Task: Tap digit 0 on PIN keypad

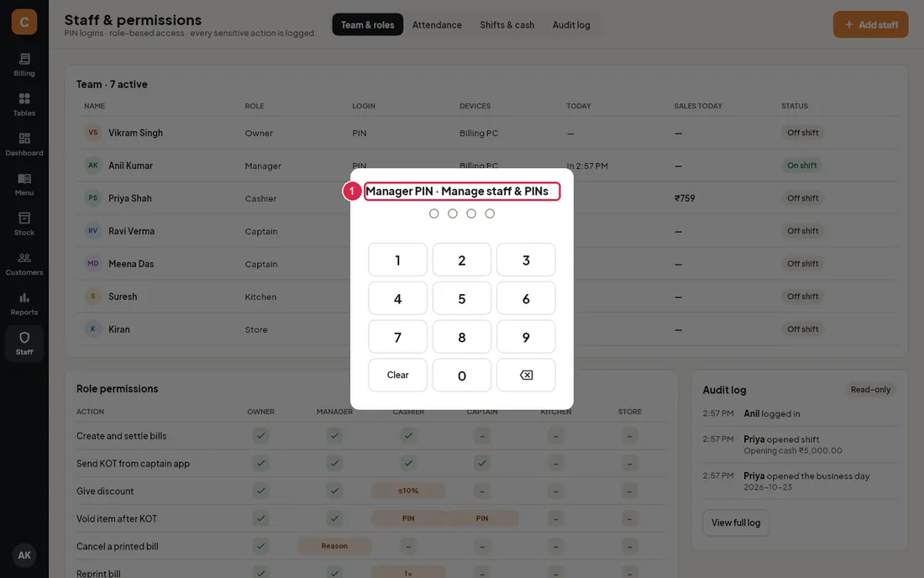Action: pos(461,375)
